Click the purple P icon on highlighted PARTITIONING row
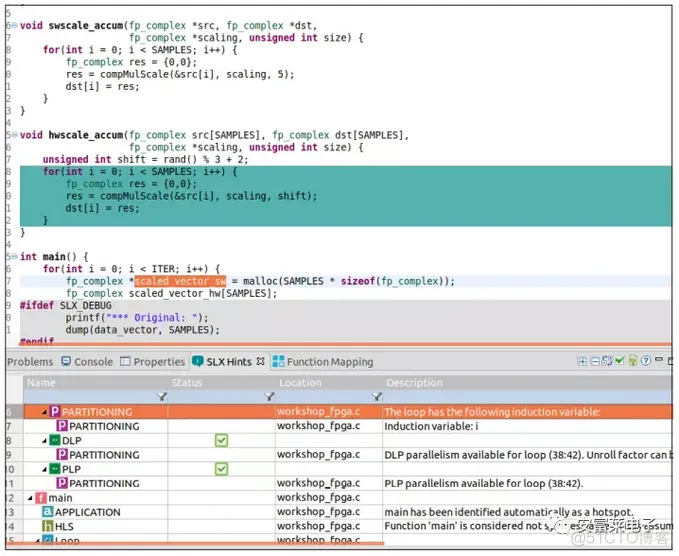679x556 pixels. click(55, 411)
